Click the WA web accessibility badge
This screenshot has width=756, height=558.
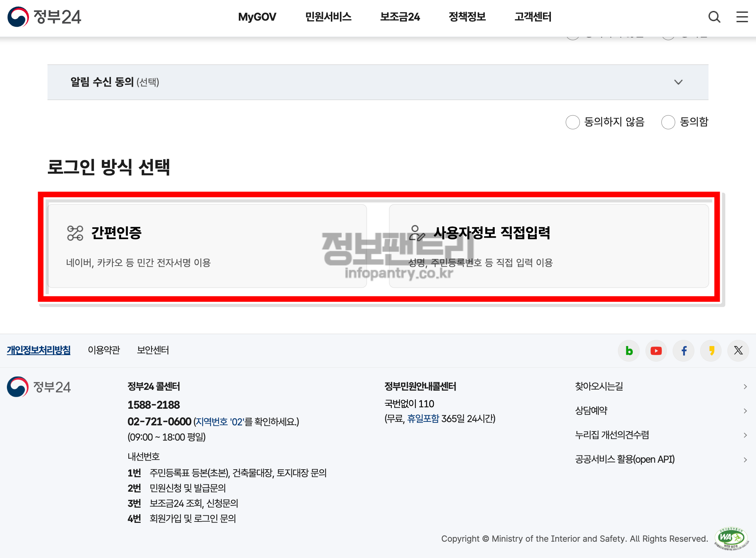(731, 538)
